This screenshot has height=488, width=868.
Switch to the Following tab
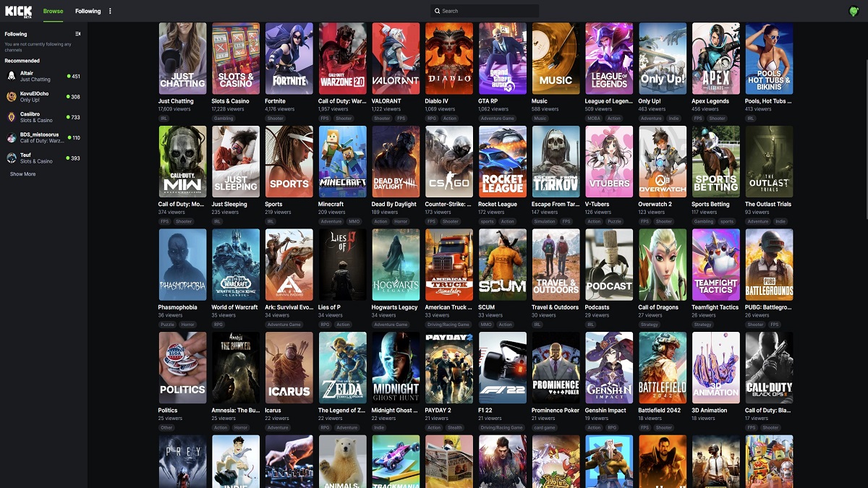click(88, 12)
